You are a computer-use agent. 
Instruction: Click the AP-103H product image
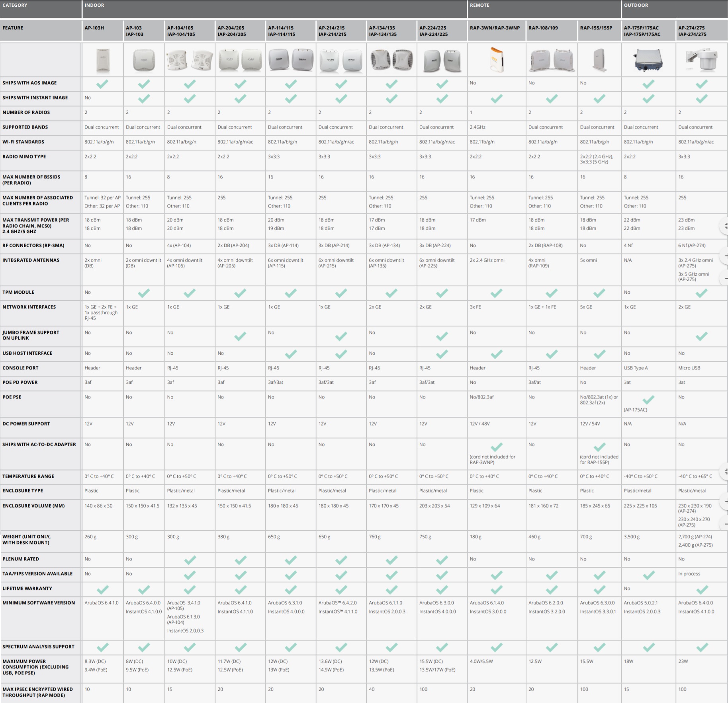[x=102, y=61]
